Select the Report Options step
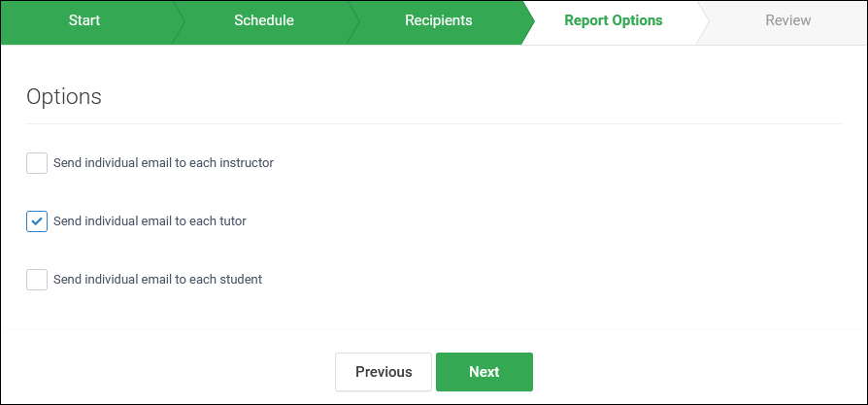868x405 pixels. pyautogui.click(x=613, y=20)
